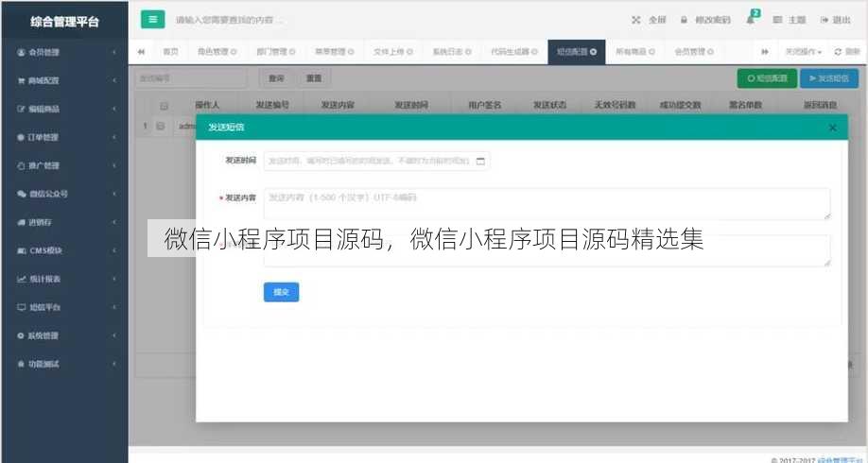Focus the 发送内容 text area
The width and height of the screenshot is (868, 463).
click(547, 203)
